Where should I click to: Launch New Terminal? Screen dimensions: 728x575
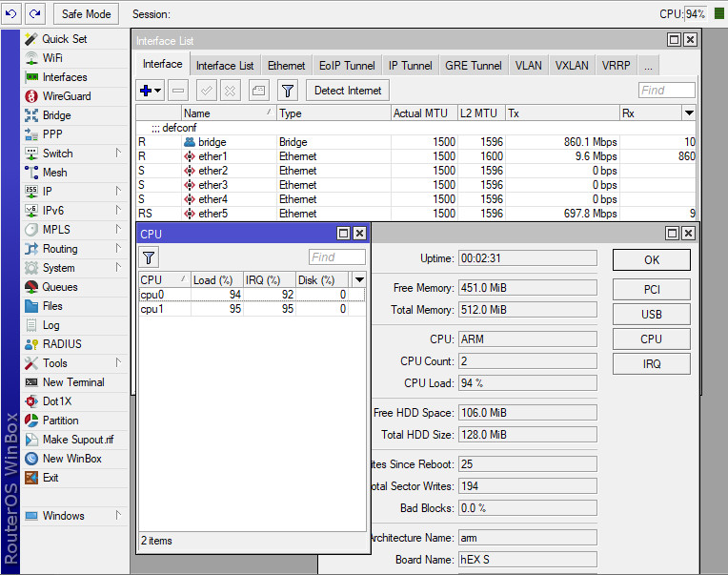click(x=73, y=382)
